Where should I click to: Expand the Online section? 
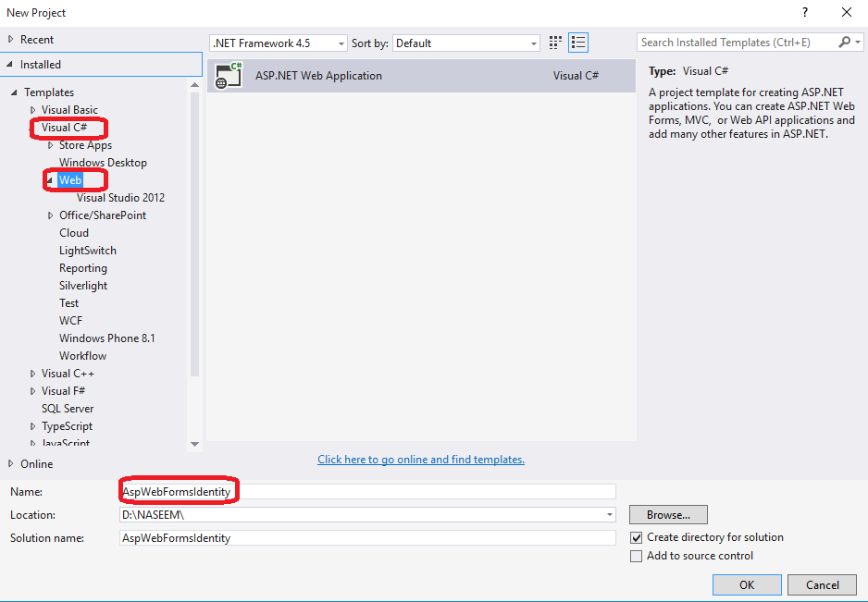[10, 463]
